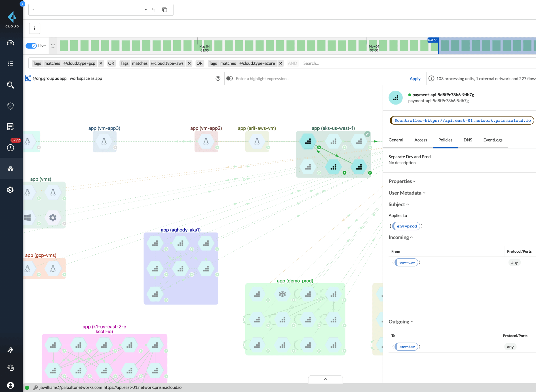536x392 pixels.
Task: Switch to the Access tab
Action: [421, 140]
